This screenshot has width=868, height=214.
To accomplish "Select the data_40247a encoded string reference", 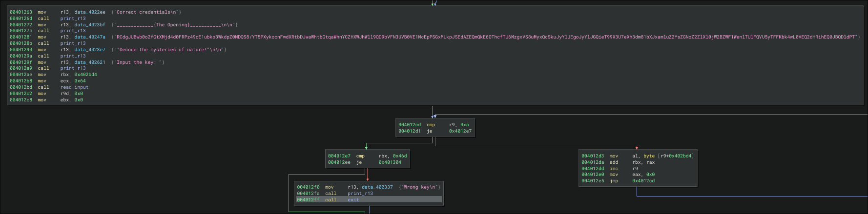I will pyautogui.click(x=89, y=37).
